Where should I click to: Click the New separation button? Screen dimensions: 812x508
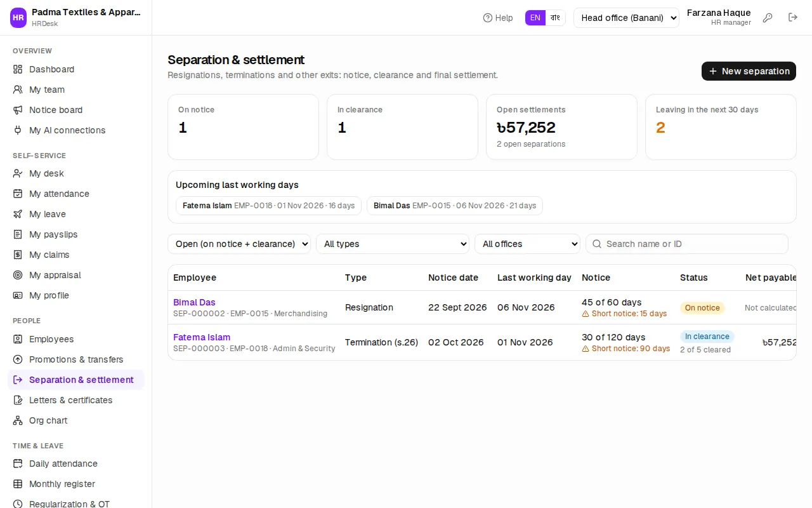tap(749, 71)
